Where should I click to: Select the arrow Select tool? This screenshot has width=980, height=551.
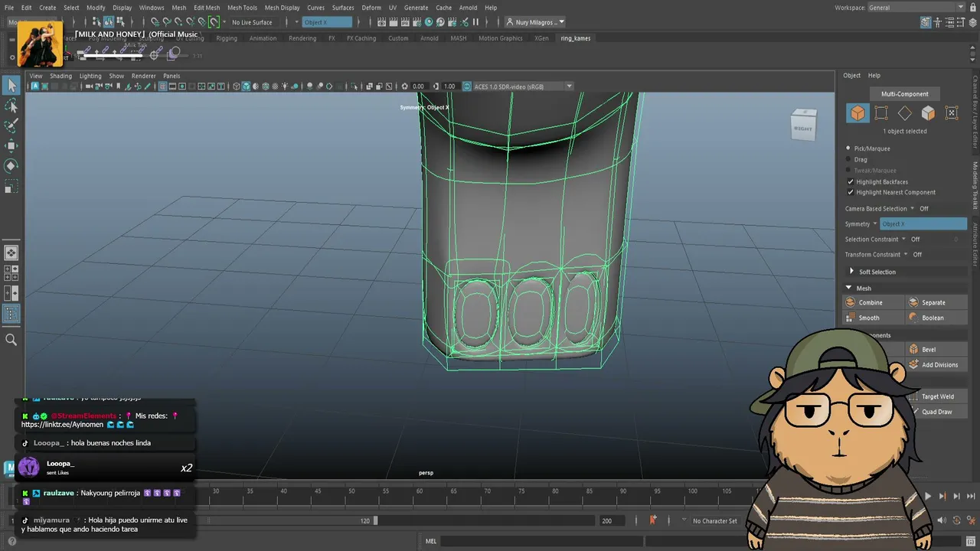11,86
